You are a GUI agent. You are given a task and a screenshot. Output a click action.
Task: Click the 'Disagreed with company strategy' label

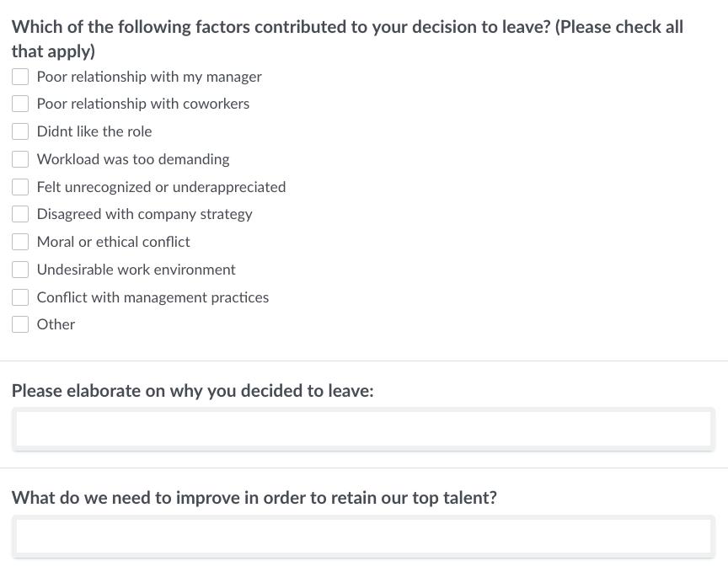point(144,215)
